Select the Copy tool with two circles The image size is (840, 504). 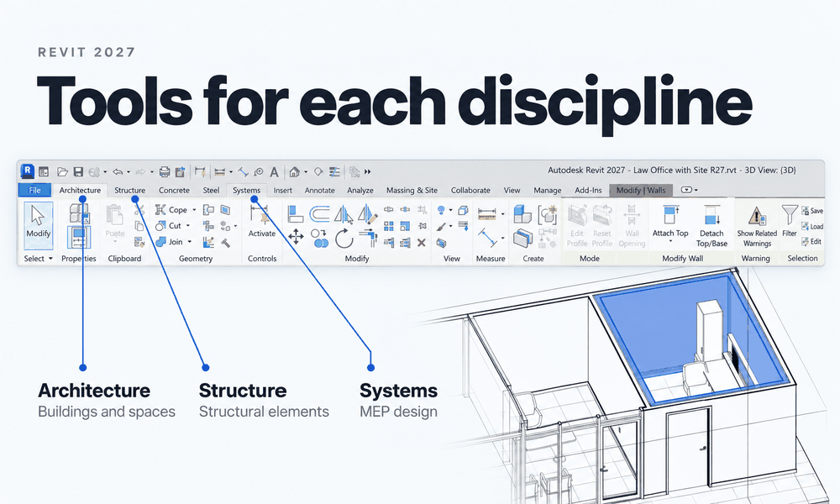coord(319,238)
